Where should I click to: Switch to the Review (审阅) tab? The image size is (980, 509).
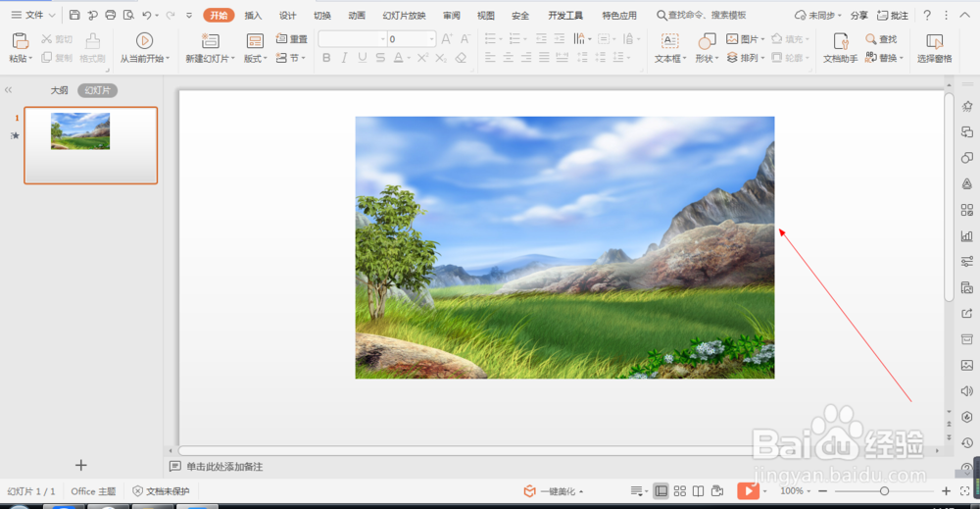pos(451,16)
